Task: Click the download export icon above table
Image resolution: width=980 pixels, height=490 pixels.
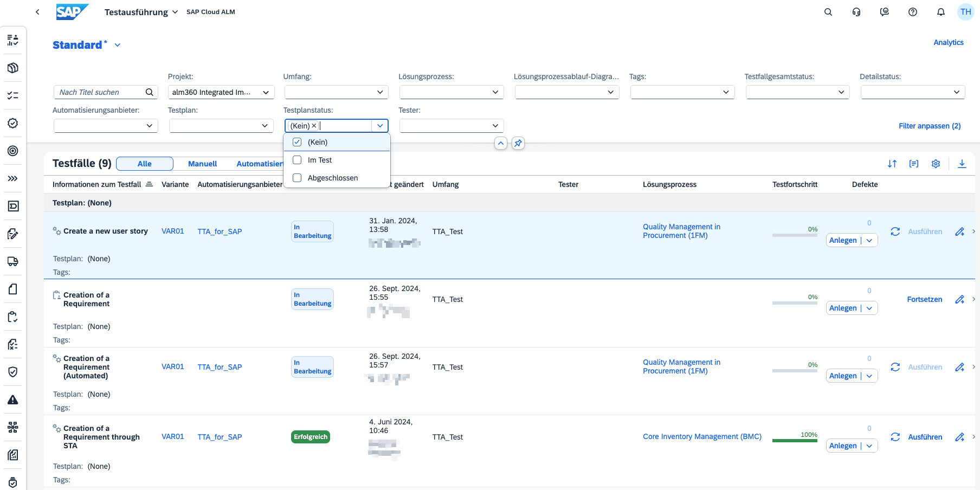Action: click(x=962, y=164)
